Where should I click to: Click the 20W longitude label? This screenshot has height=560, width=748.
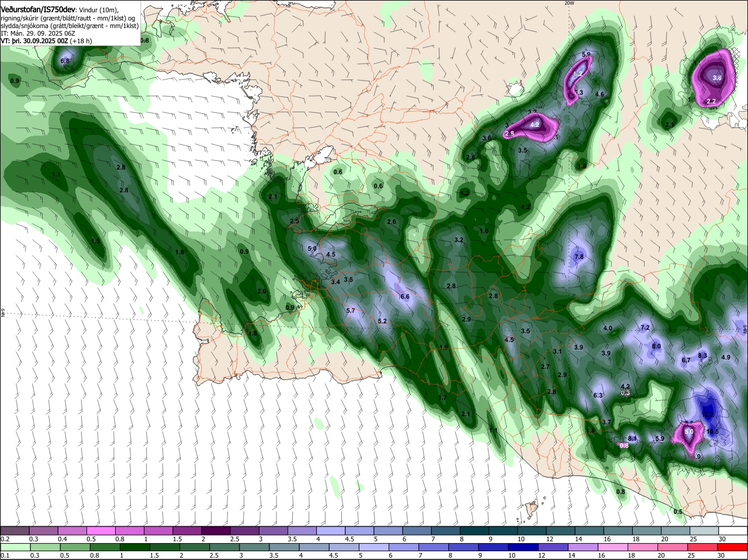point(569,3)
